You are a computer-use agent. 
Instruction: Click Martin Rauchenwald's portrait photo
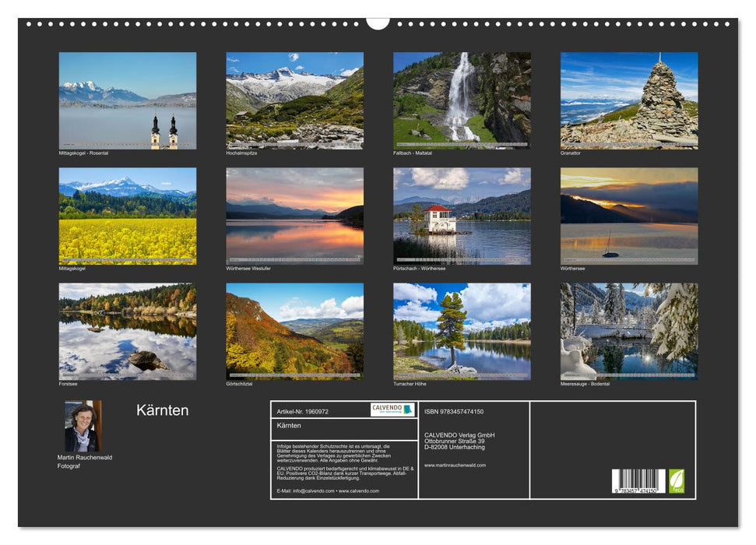pos(83,424)
